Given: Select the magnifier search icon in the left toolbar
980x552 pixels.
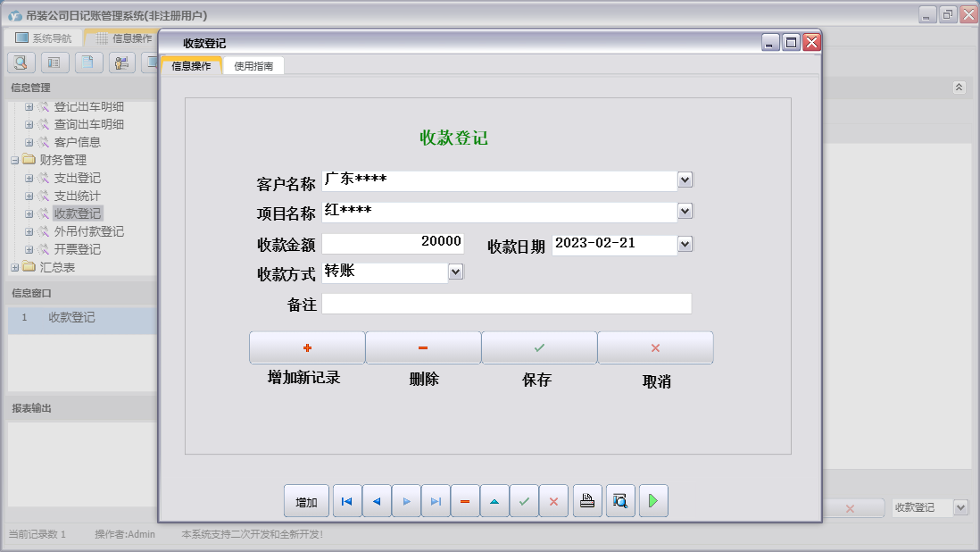Looking at the screenshot, I should point(20,62).
